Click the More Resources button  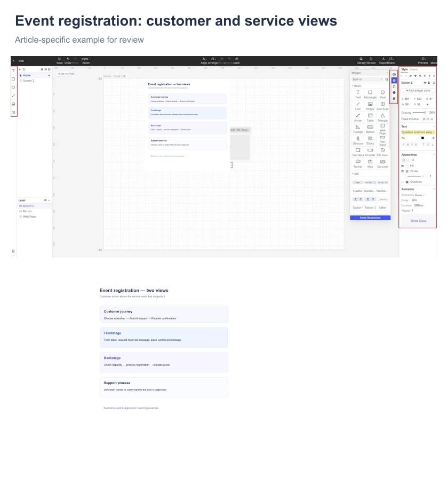click(370, 218)
